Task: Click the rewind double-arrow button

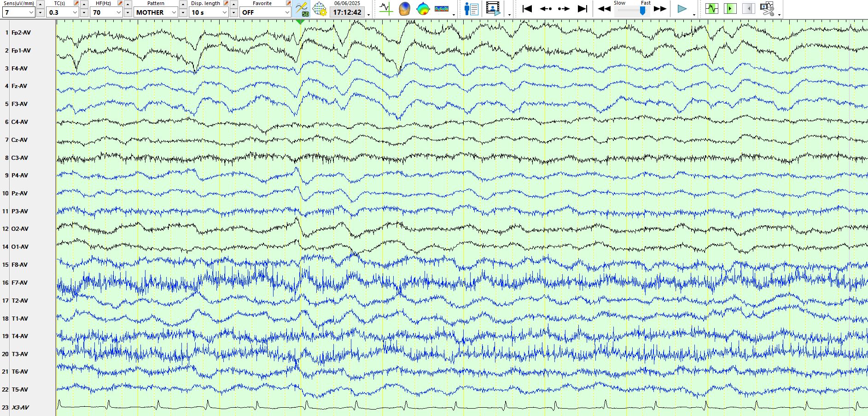Action: click(x=604, y=9)
